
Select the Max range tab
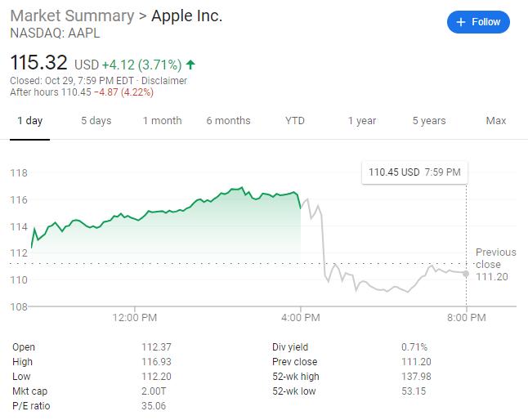click(x=495, y=121)
